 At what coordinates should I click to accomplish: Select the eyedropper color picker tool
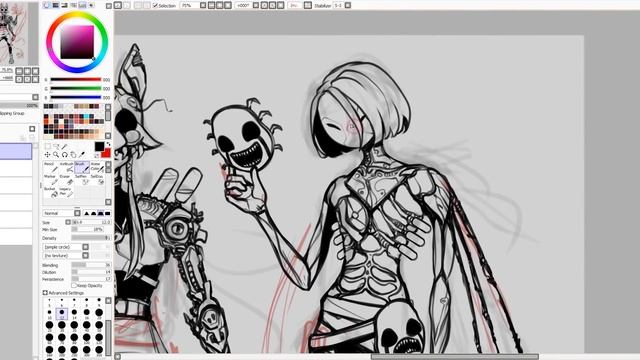(82, 155)
